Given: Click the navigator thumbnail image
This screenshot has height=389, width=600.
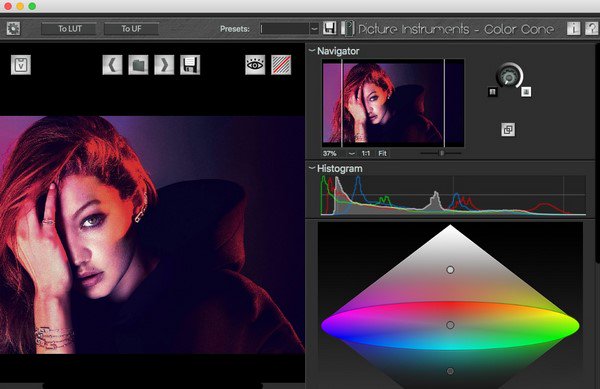Looking at the screenshot, I should (x=393, y=103).
